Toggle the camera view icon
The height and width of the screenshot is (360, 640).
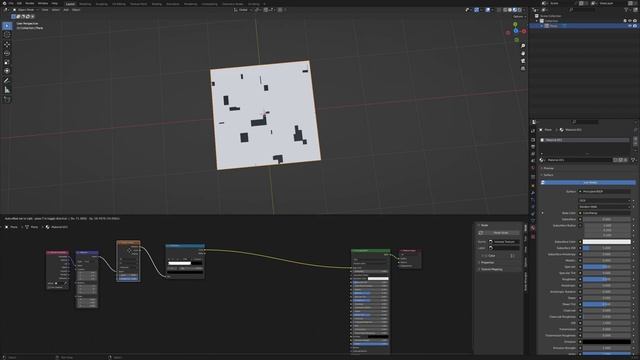[x=523, y=61]
